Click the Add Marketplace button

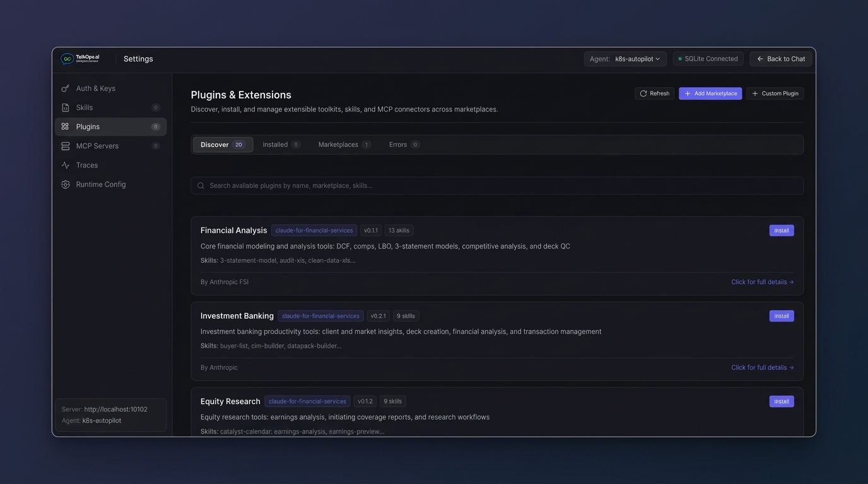click(710, 93)
